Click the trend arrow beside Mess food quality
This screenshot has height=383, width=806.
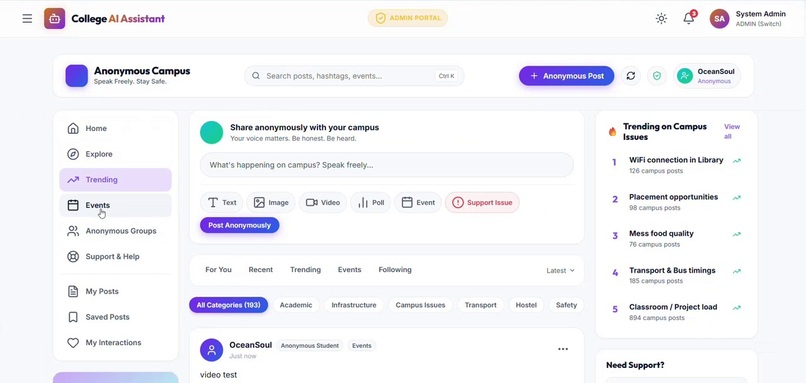point(737,234)
